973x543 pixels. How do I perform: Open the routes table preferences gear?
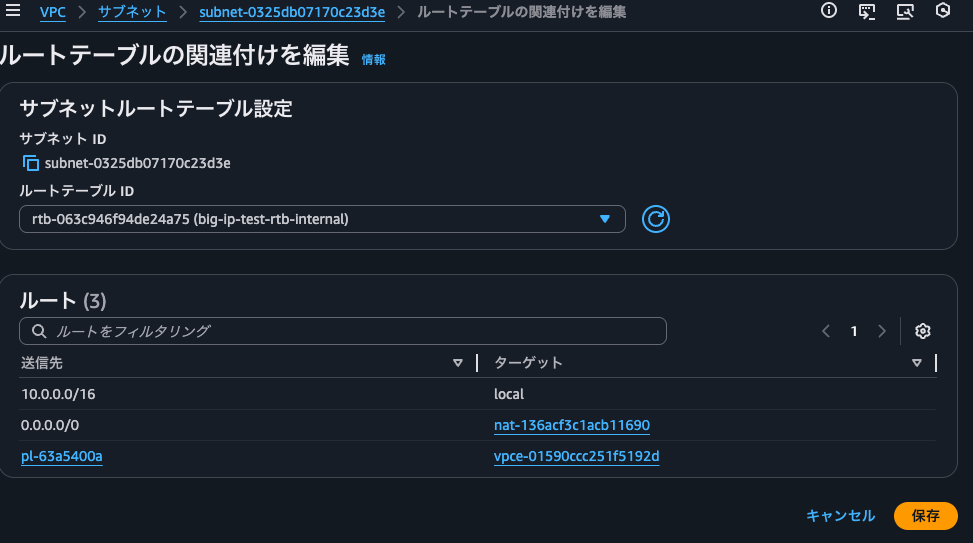(923, 331)
